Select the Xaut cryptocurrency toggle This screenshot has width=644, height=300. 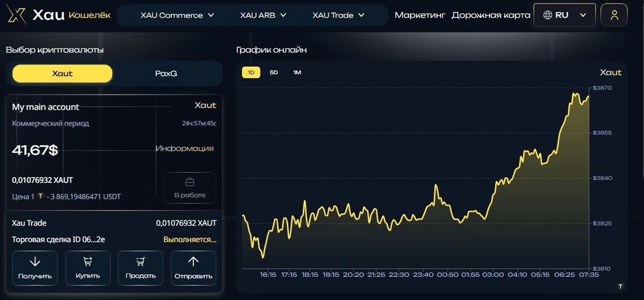click(62, 74)
